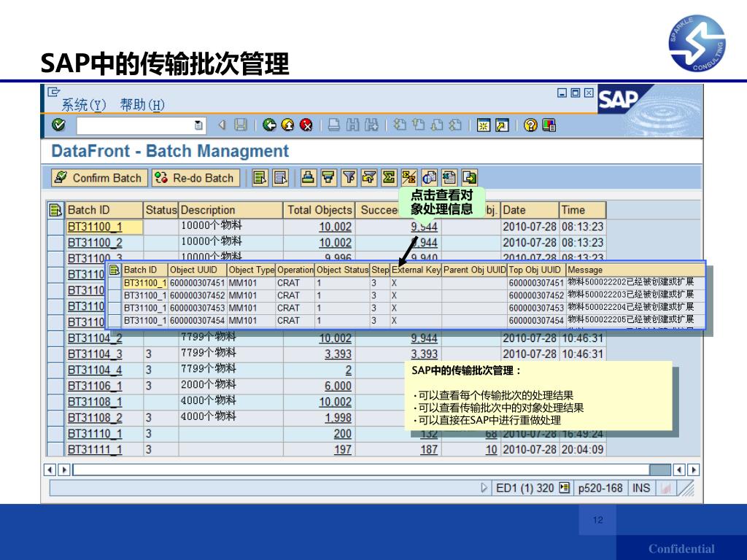
Task: Click the p520-168 status bar entry
Action: click(600, 488)
